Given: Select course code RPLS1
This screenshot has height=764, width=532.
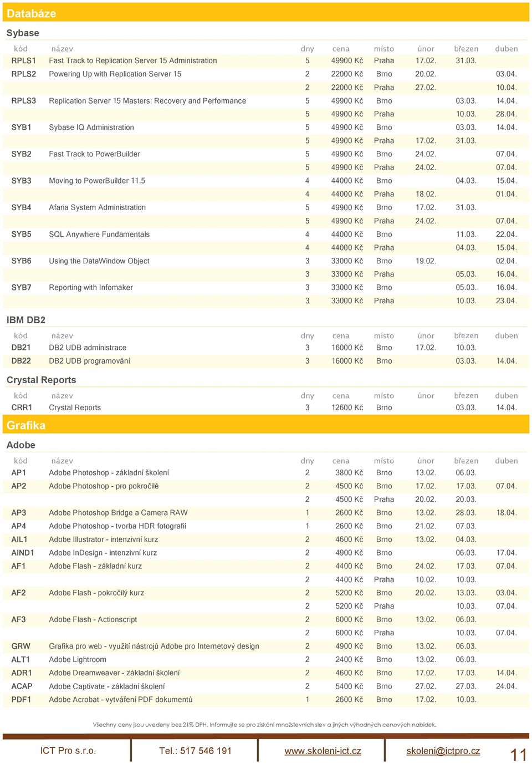Looking at the screenshot, I should [x=24, y=60].
